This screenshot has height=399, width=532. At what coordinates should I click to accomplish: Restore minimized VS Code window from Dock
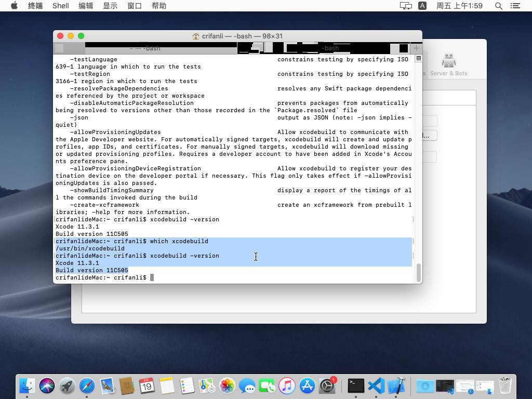[x=445, y=386]
